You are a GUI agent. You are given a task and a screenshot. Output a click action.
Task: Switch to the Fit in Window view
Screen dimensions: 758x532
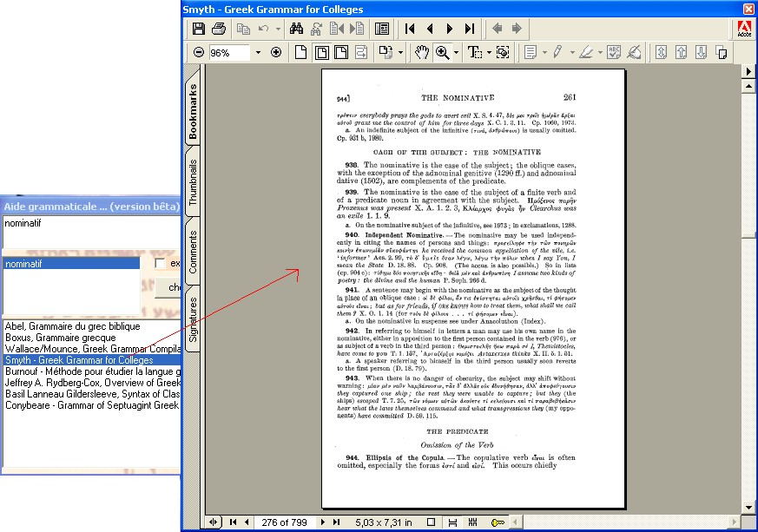point(321,52)
